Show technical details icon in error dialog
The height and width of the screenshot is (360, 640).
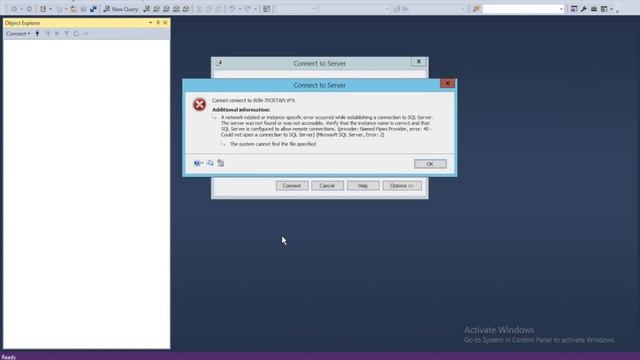(220, 163)
